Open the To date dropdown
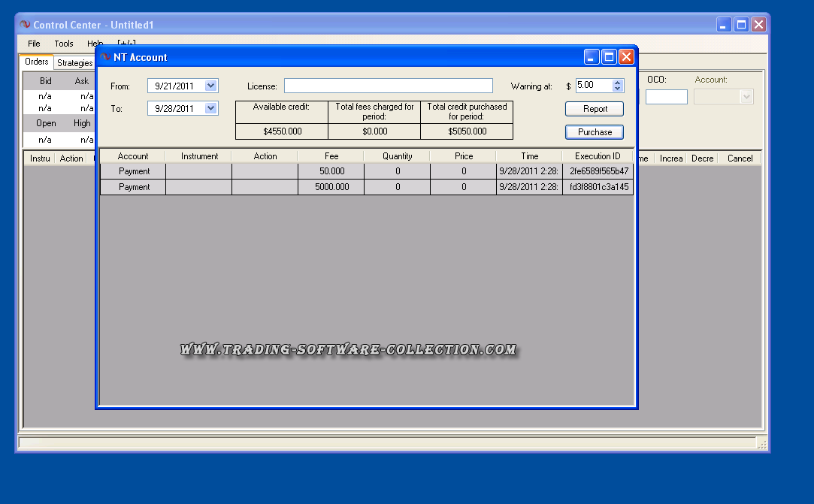The width and height of the screenshot is (814, 504). tap(210, 109)
